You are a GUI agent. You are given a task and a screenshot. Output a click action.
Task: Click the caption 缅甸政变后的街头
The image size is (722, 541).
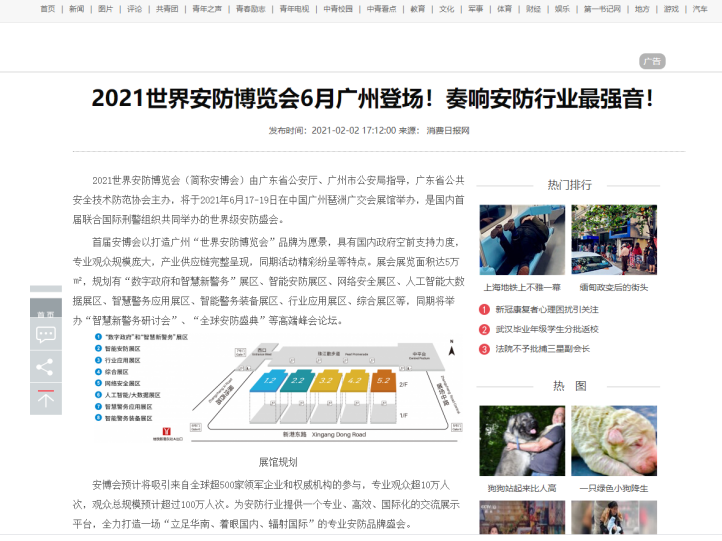[614, 287]
